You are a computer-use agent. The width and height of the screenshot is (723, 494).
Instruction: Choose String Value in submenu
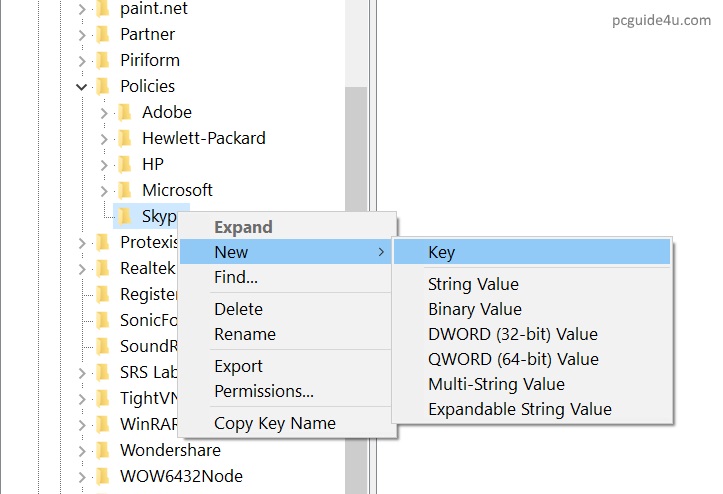click(473, 285)
